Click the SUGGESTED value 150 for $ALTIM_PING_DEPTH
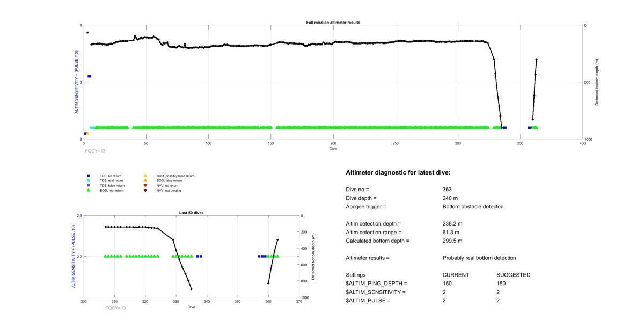Screen dimensions: 644x334 tap(501, 284)
